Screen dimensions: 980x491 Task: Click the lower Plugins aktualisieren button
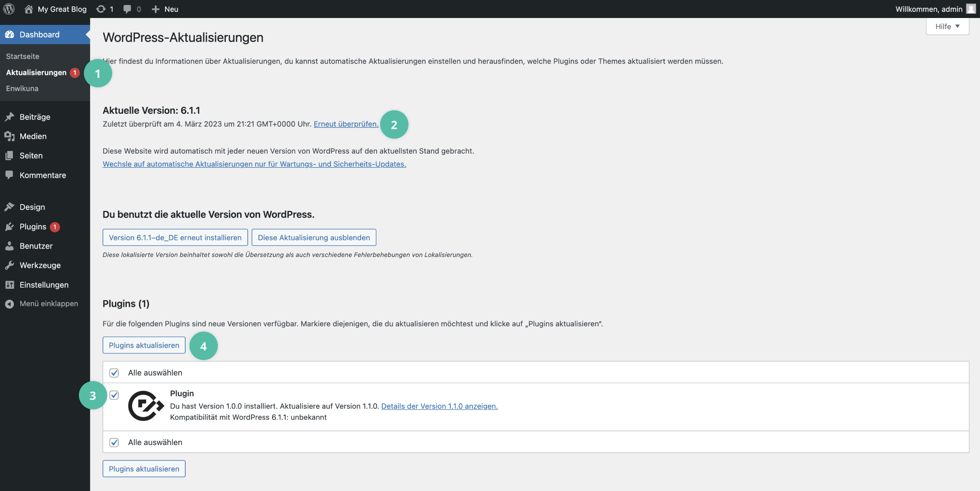click(144, 469)
